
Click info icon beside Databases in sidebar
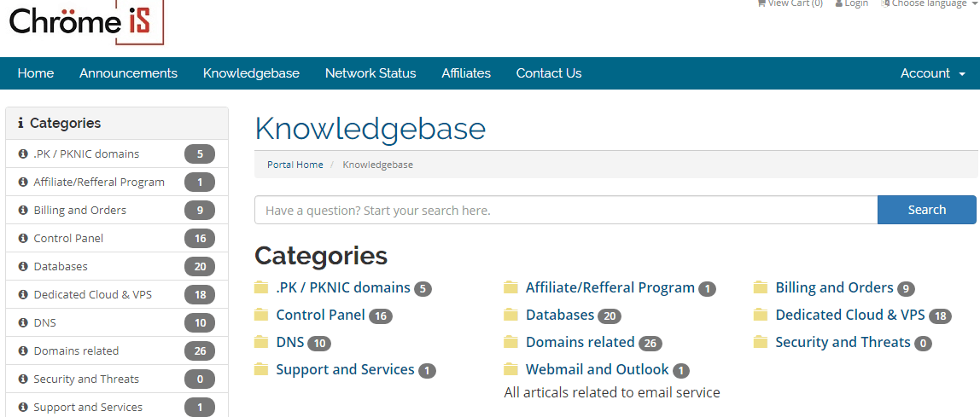pyautogui.click(x=23, y=267)
